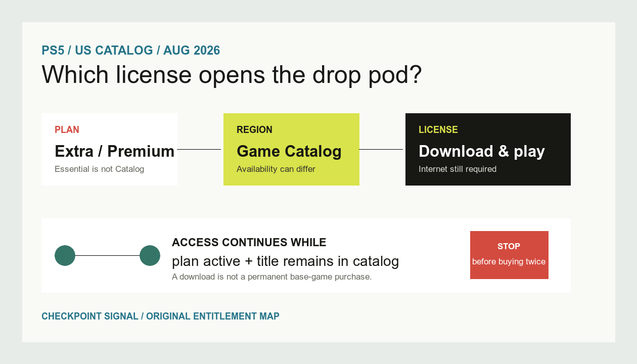Click the "PS5 / US CATALOG / AUG 2026" label
The height and width of the screenshot is (364, 637).
(131, 51)
